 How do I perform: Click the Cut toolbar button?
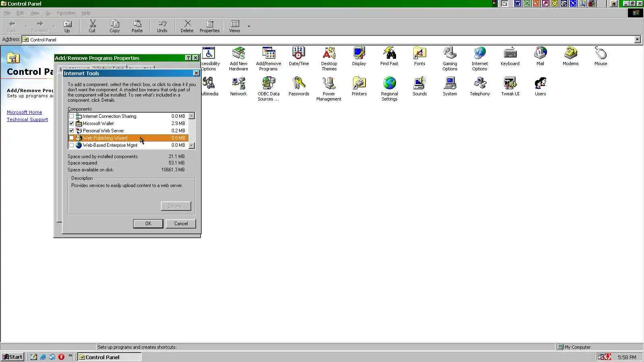92,27
